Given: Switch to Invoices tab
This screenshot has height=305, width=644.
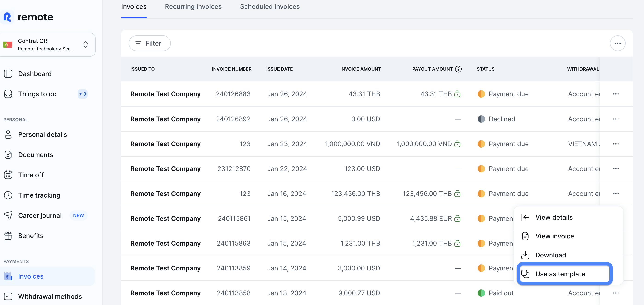Looking at the screenshot, I should point(134,7).
